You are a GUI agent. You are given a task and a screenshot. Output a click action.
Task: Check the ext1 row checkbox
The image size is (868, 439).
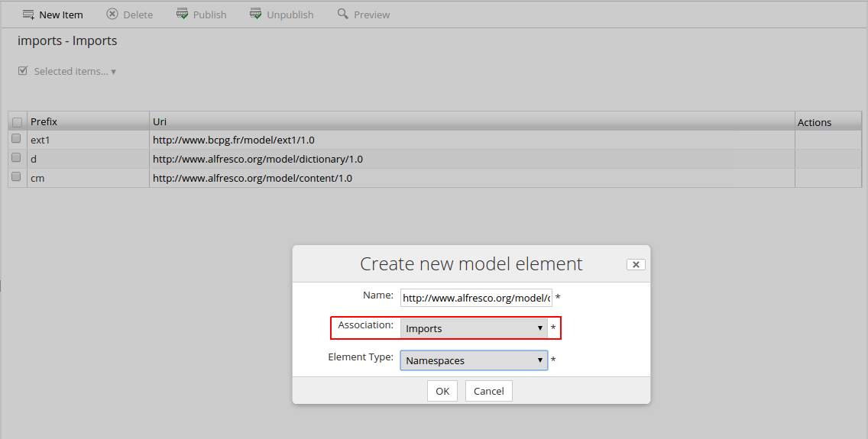pyautogui.click(x=16, y=139)
